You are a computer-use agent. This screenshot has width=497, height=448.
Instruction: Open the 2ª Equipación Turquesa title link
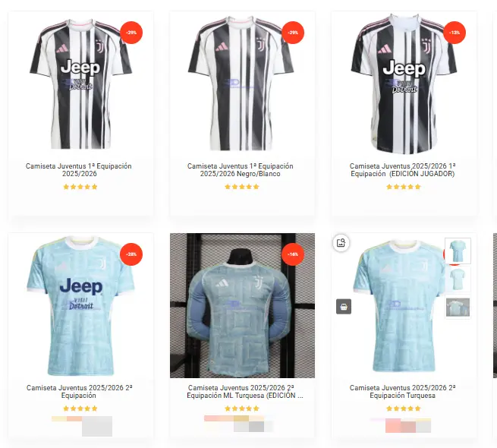click(x=403, y=392)
